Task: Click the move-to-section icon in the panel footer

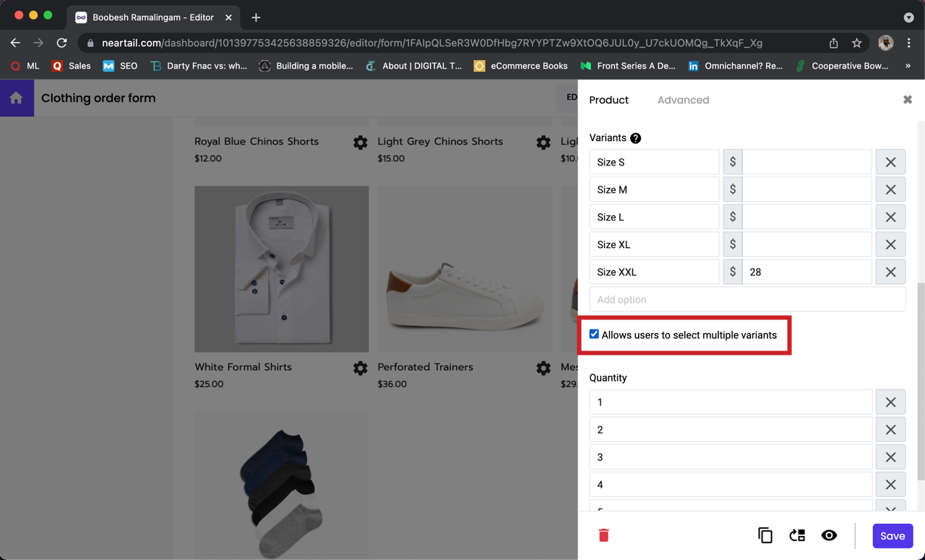Action: tap(797, 535)
